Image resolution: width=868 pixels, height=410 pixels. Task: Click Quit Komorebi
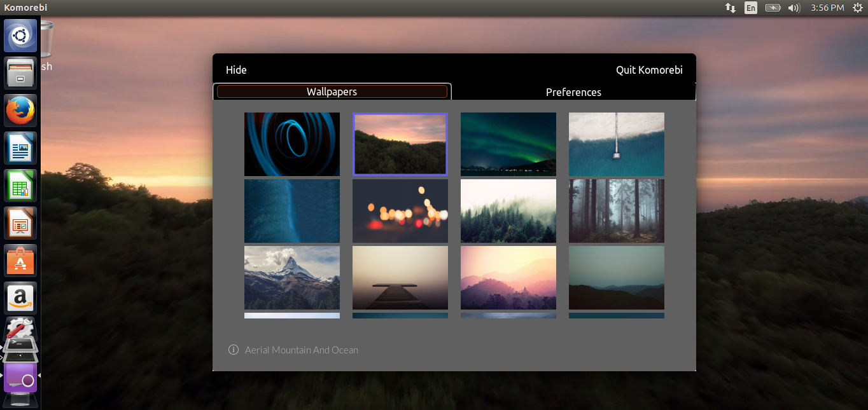coord(649,70)
